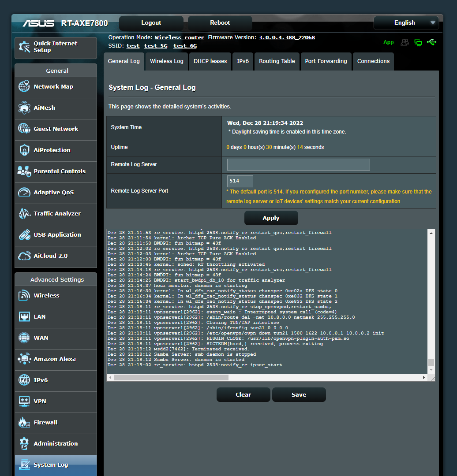Click the log scroll down arrow
Viewport: 457px width, 476px height.
(x=431, y=370)
